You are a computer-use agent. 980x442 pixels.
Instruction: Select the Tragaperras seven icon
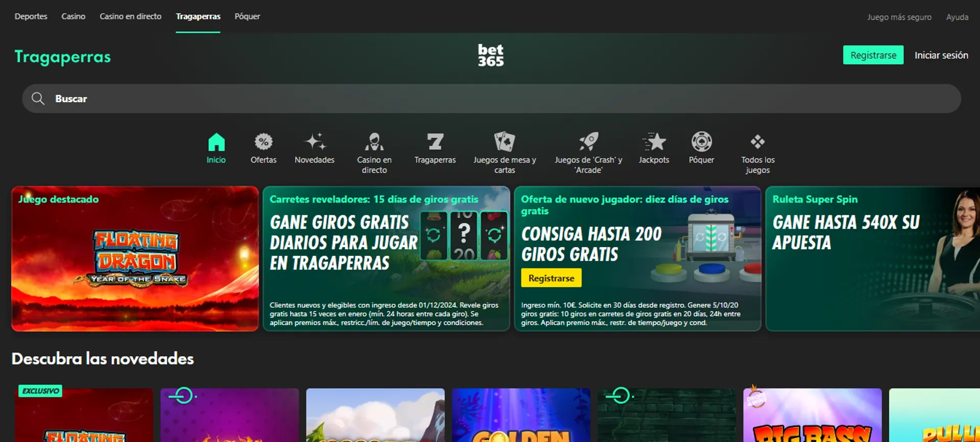pos(435,142)
